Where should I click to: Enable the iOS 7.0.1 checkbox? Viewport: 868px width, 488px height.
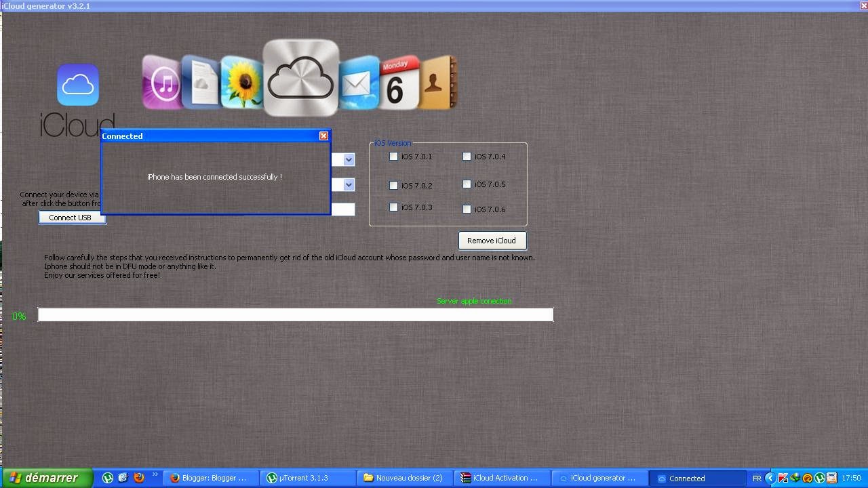point(393,157)
